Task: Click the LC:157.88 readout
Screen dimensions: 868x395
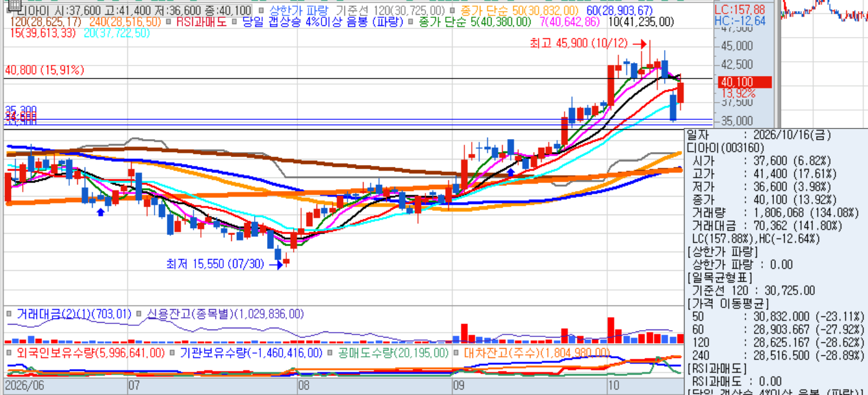Action: [x=739, y=9]
